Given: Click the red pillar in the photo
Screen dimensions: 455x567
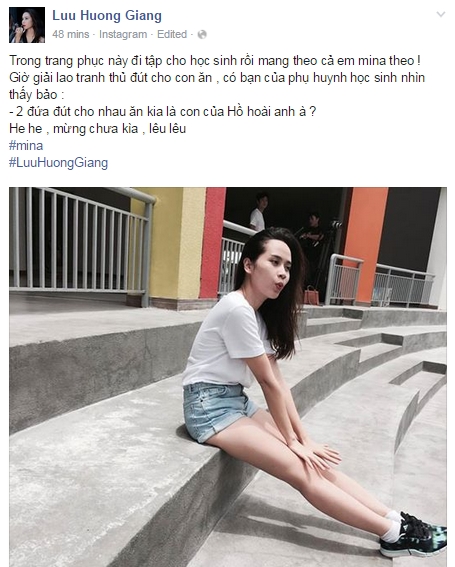Looking at the screenshot, I should 213,242.
